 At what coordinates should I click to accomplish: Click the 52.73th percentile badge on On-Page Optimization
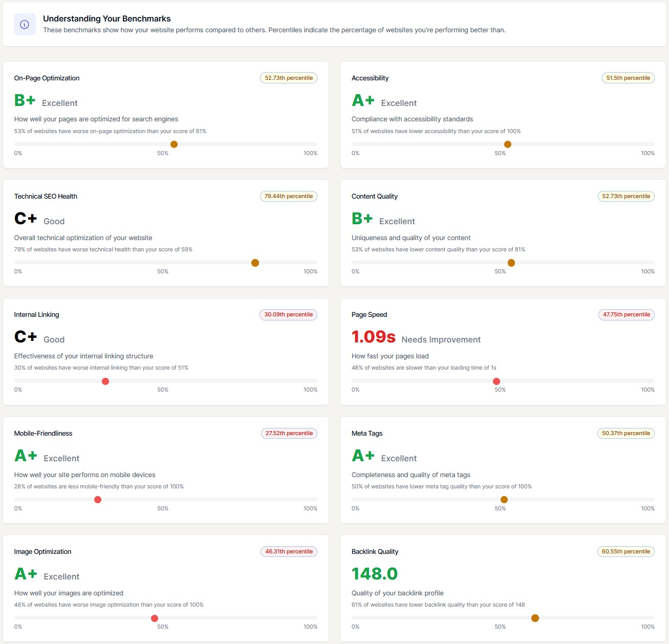point(289,78)
